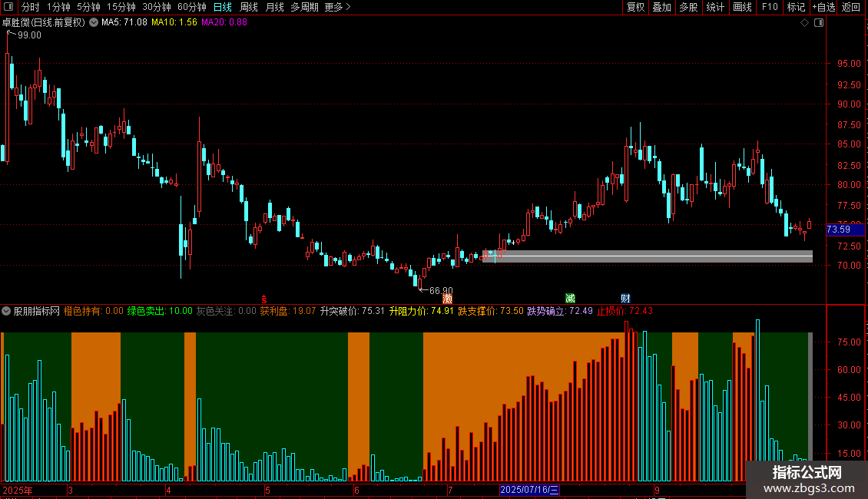The image size is (868, 499).
Task: Click the 返回 back button
Action: pos(851,7)
